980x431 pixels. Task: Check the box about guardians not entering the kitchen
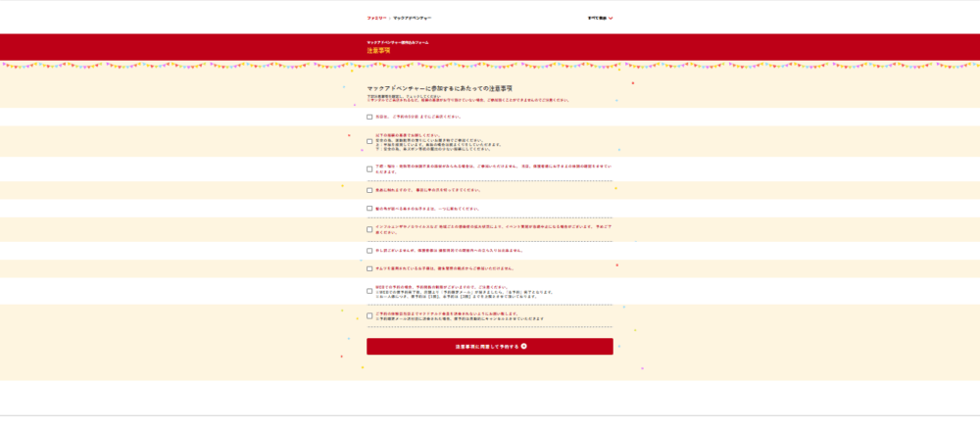pyautogui.click(x=369, y=250)
